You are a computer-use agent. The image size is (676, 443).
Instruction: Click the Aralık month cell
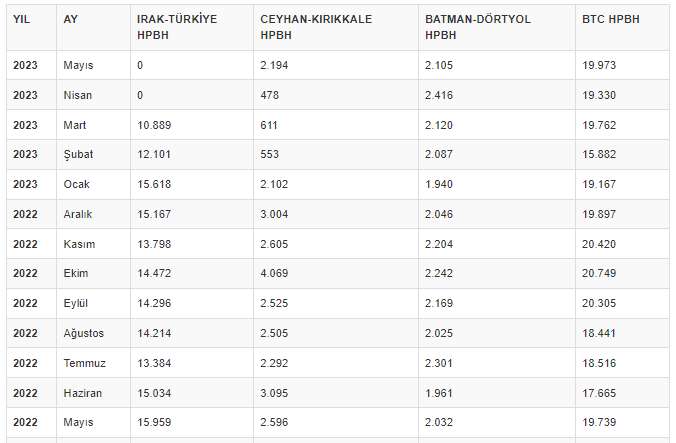(78, 214)
